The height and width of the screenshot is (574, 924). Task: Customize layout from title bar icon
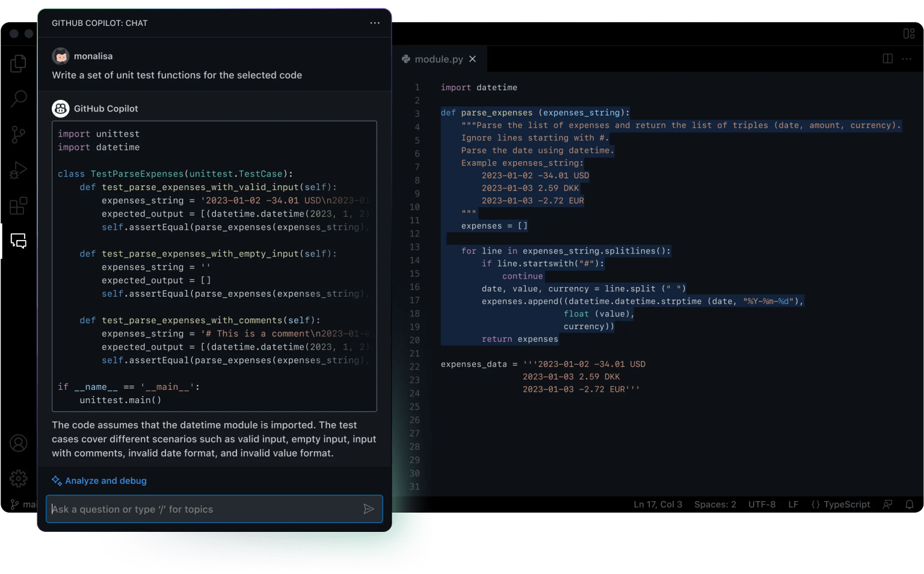(908, 34)
